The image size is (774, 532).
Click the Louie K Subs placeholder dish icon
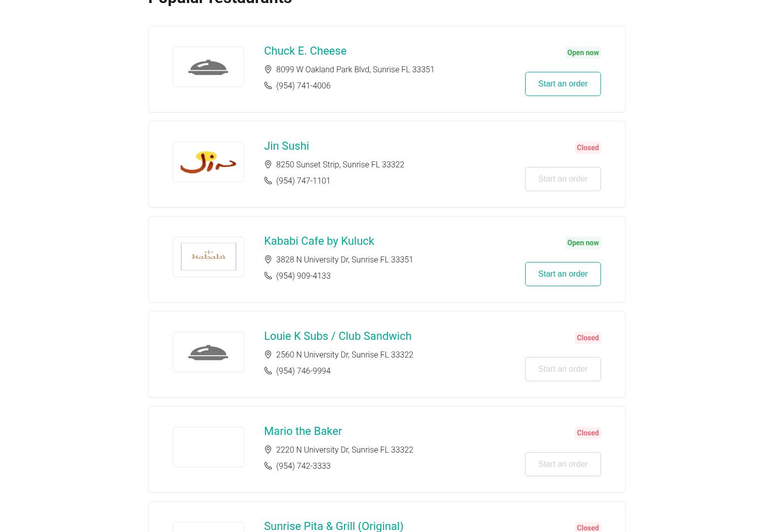208,352
